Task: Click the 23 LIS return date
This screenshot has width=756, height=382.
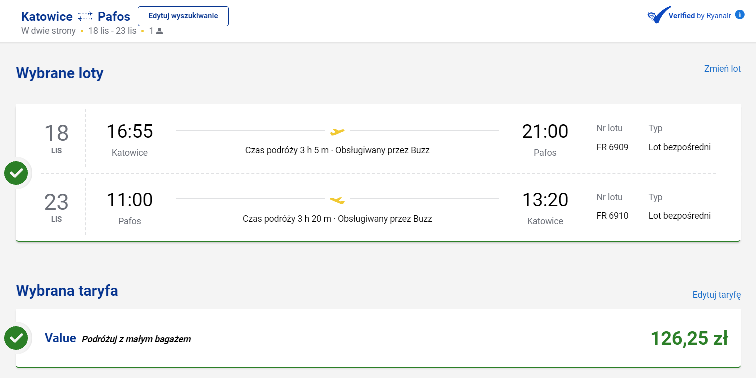Action: coord(56,207)
